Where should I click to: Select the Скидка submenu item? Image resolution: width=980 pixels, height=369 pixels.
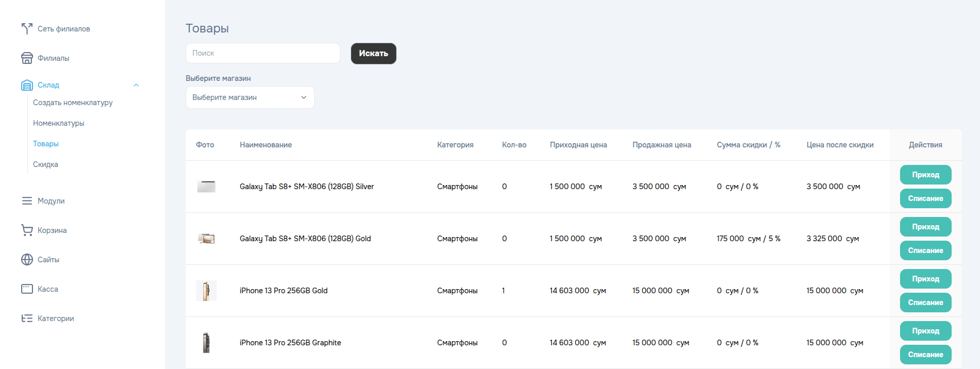[x=45, y=164]
